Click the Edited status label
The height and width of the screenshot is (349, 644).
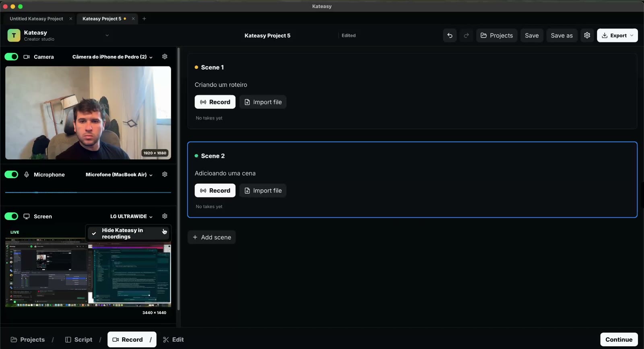coord(349,35)
